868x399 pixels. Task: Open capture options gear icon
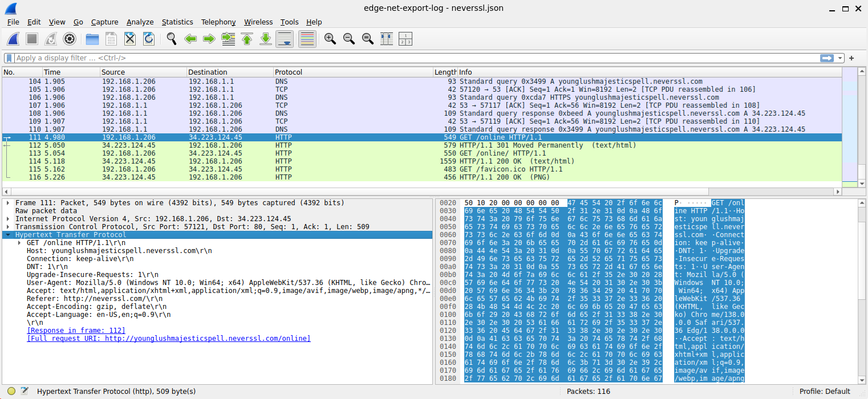70,39
